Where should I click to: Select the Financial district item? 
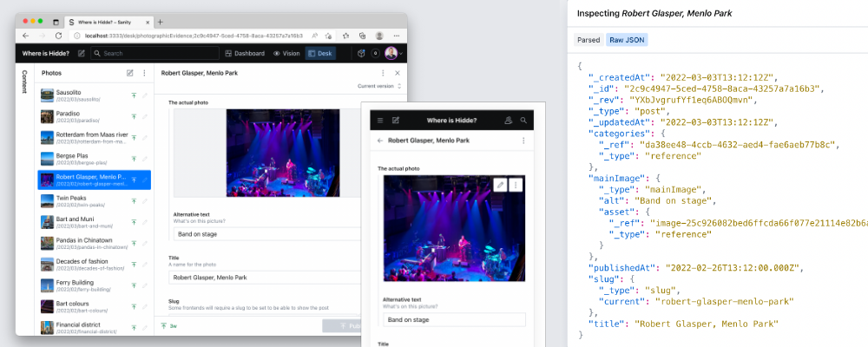pos(94,327)
